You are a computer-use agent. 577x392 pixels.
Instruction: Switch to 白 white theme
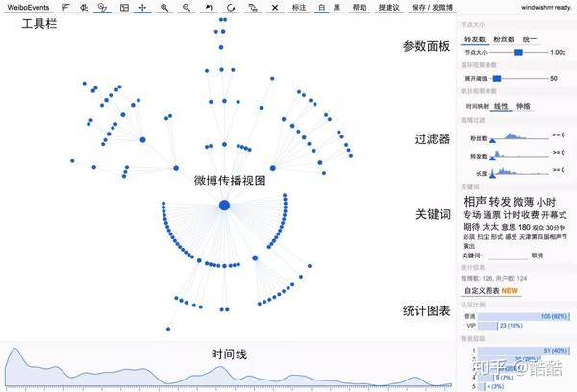coord(321,7)
